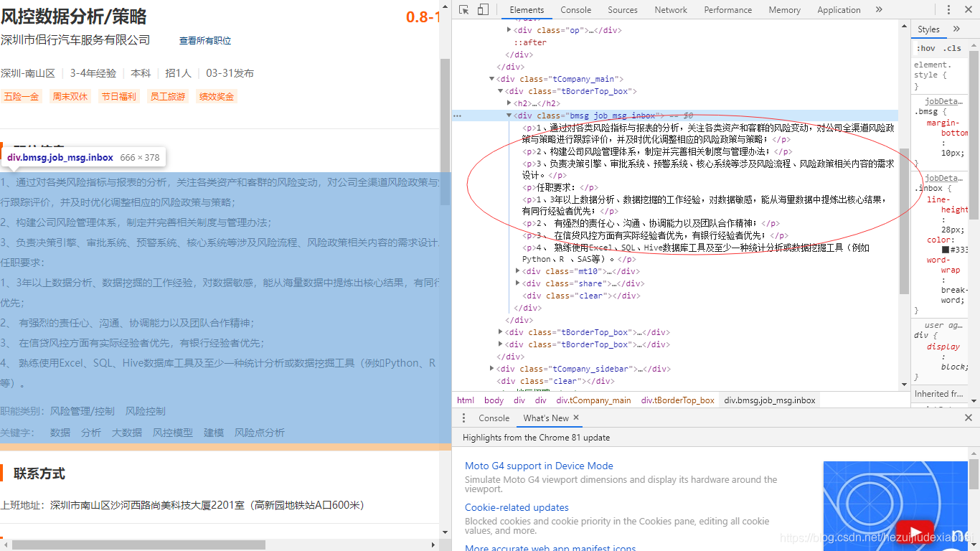This screenshot has height=551, width=980.
Task: Activate the inspect element picker icon
Action: click(x=464, y=9)
